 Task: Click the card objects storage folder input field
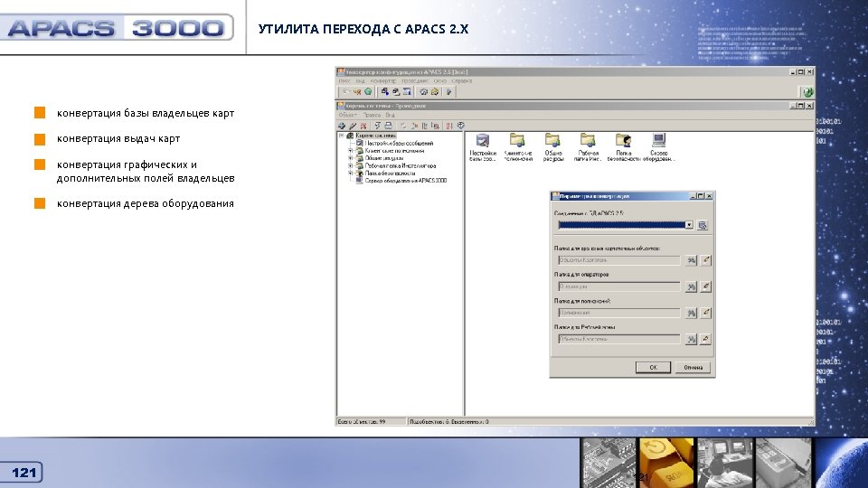coord(618,260)
